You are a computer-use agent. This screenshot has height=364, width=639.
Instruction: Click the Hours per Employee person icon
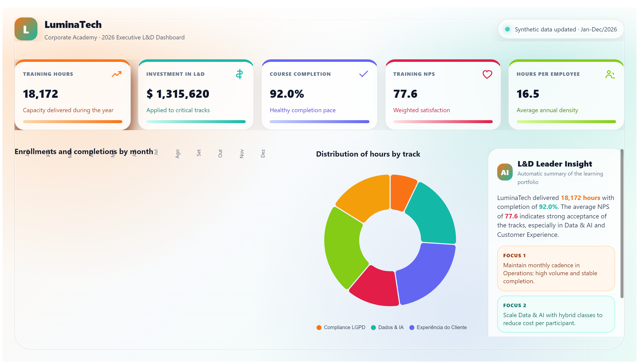pyautogui.click(x=610, y=74)
